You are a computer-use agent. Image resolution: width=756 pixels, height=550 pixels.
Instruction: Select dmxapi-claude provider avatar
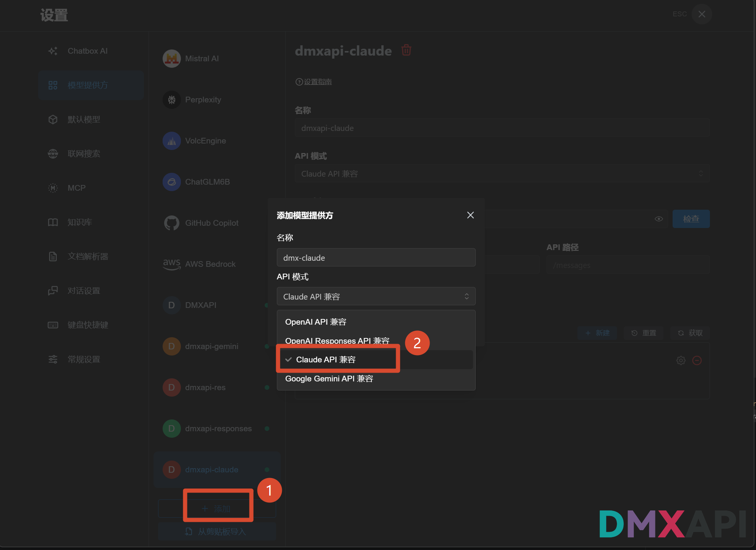pos(172,470)
